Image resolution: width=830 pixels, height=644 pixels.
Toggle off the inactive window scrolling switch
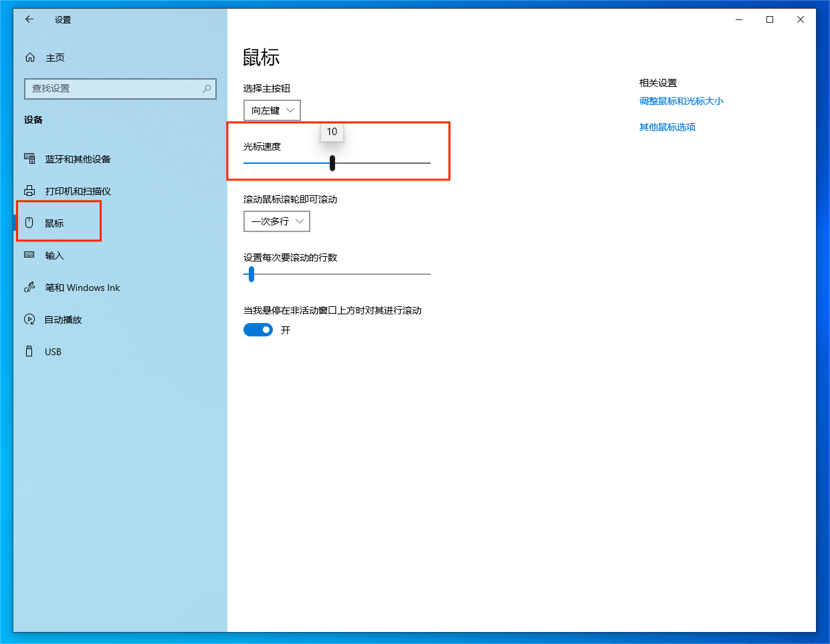pyautogui.click(x=258, y=330)
